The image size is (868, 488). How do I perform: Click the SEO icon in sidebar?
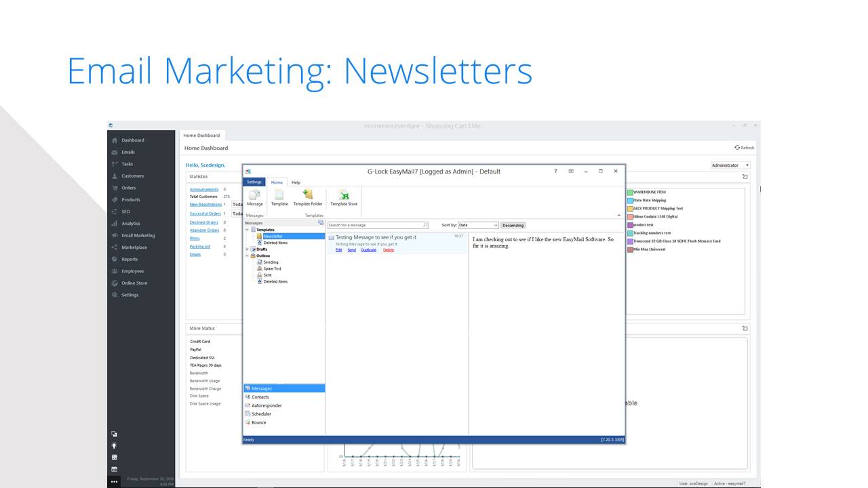[x=115, y=211]
